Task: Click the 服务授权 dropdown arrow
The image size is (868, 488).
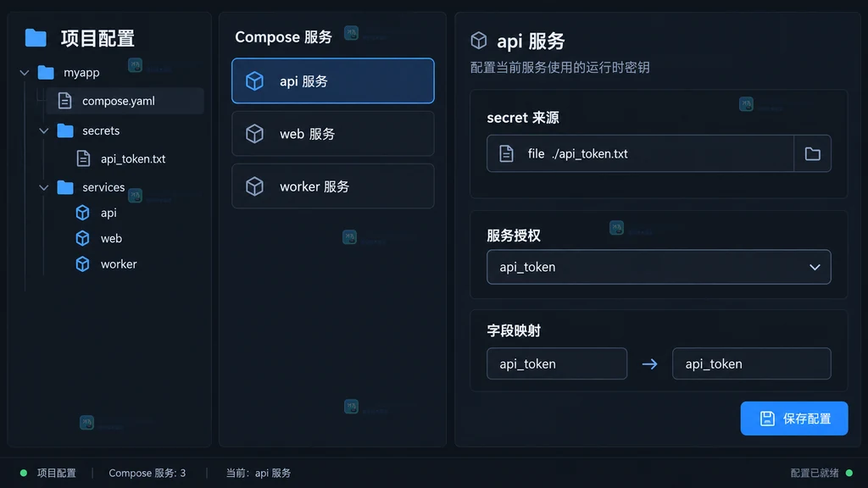Action: point(815,267)
